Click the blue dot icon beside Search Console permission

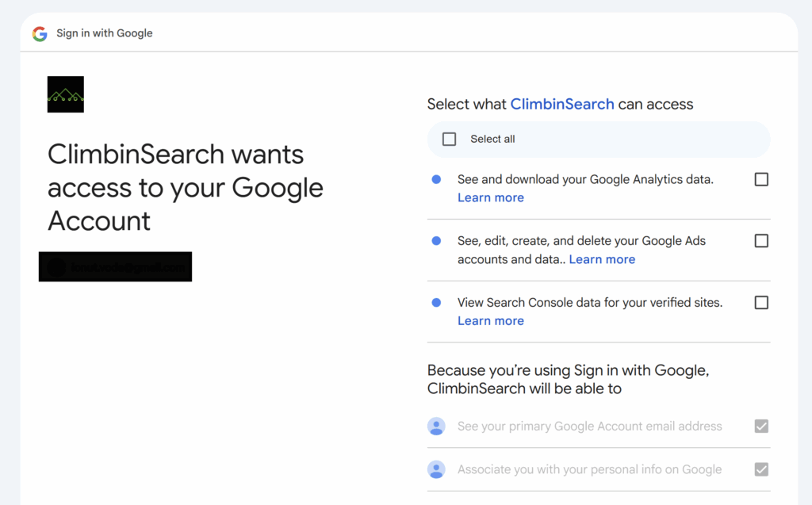[435, 302]
